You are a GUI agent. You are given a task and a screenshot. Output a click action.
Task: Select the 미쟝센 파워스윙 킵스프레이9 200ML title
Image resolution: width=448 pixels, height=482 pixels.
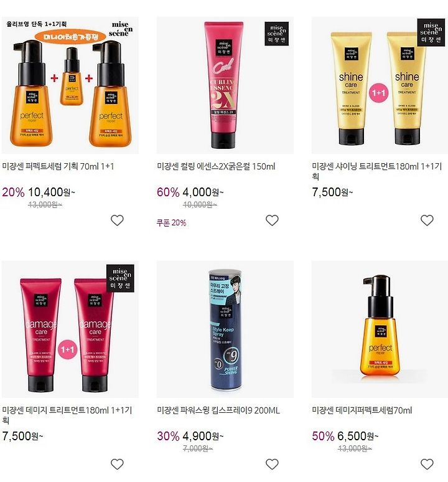pos(218,410)
